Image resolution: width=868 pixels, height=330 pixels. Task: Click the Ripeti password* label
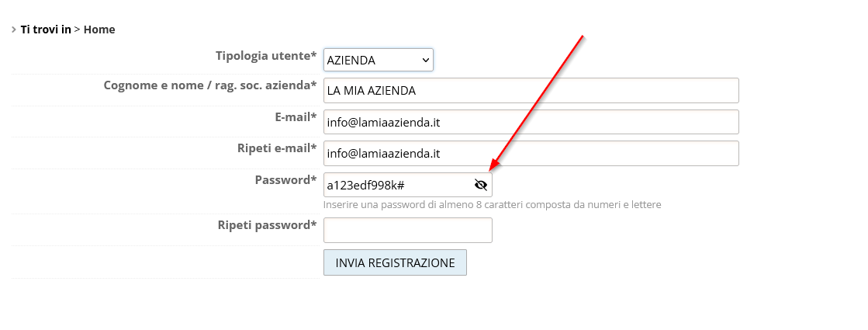coord(268,225)
